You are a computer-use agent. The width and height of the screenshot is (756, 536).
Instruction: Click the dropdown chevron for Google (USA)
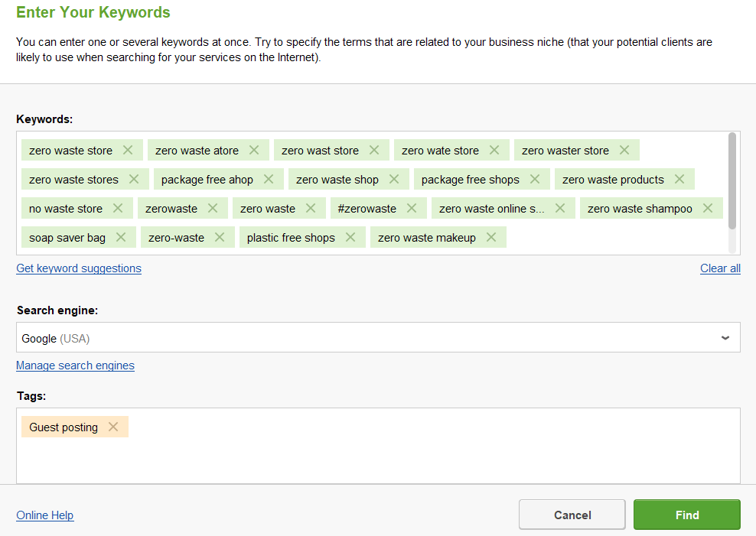(725, 338)
